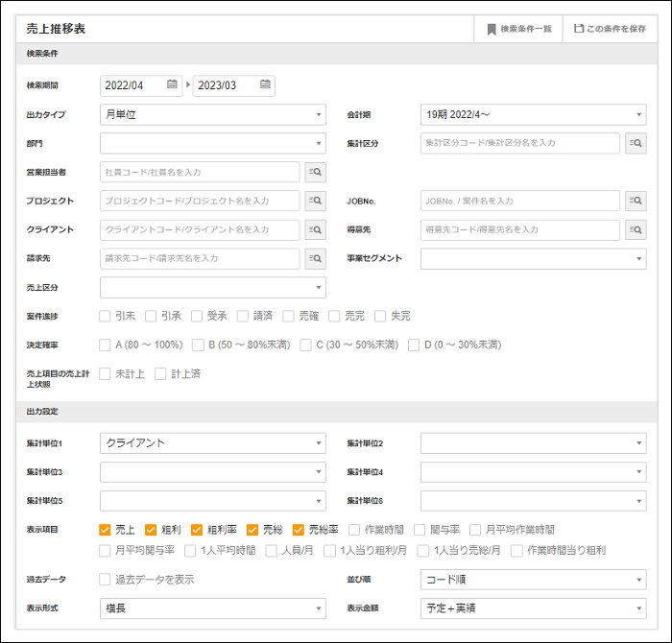
Task: Click search icon beside 得意先 field
Action: click(635, 229)
